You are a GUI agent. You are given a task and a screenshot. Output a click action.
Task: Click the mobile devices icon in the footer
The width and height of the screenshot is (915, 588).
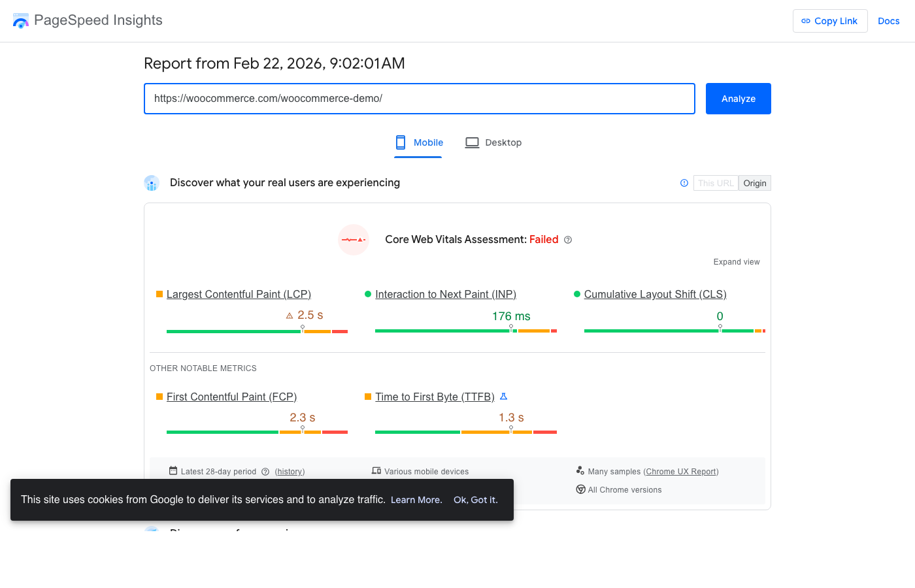[378, 470]
